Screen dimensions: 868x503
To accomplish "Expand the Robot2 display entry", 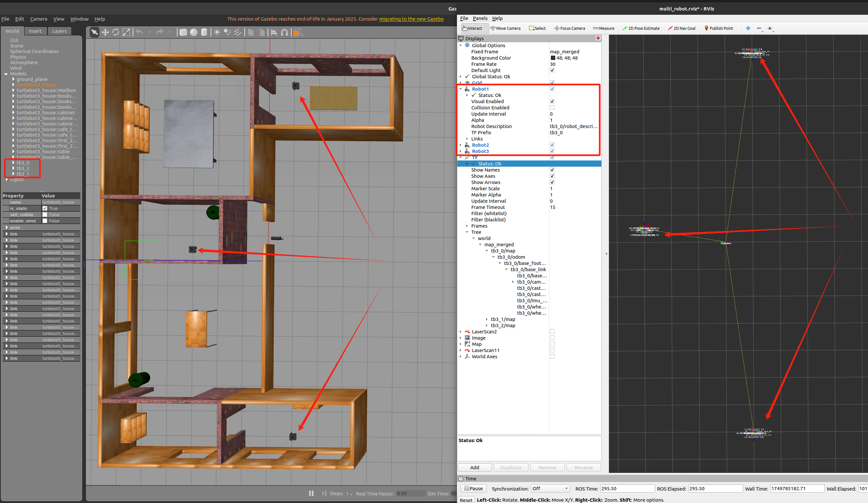I will [461, 145].
